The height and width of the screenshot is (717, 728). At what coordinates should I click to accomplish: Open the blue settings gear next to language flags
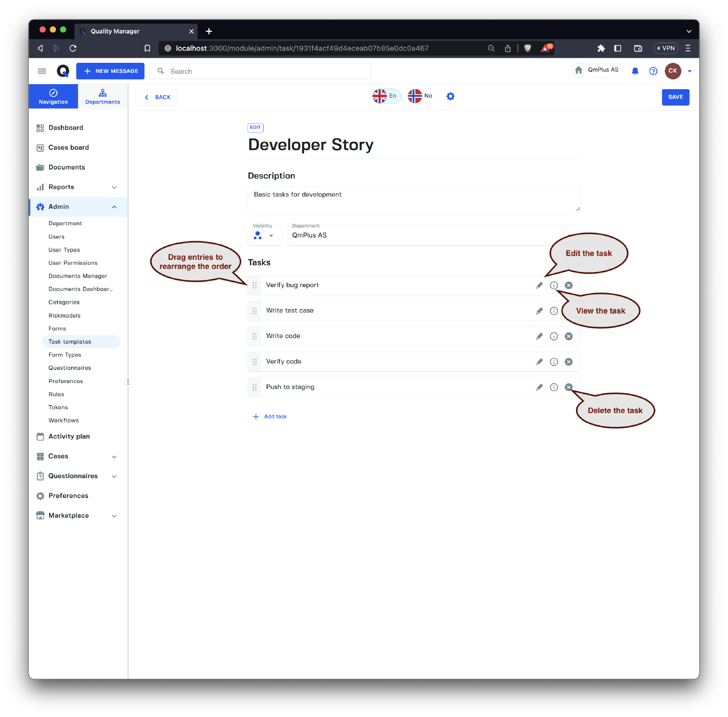pos(450,96)
